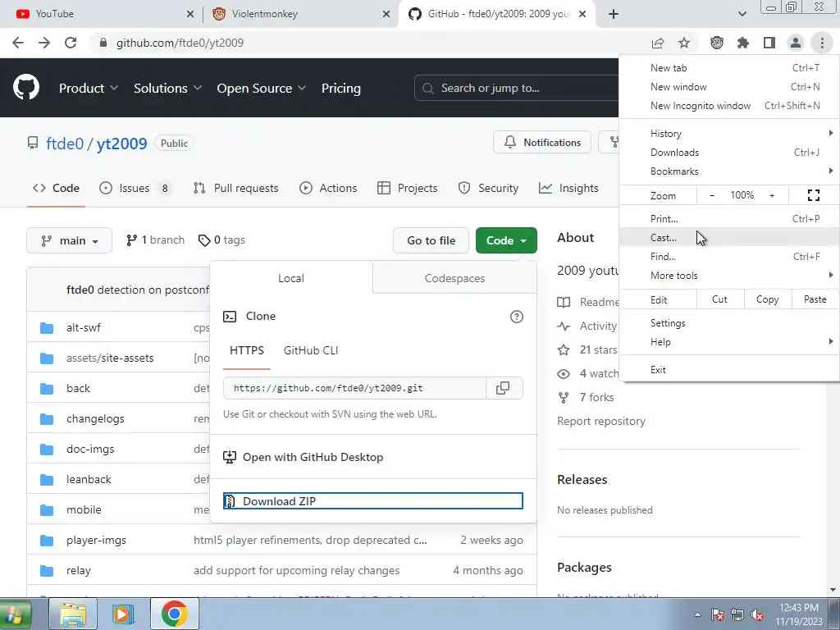Bookmark this page with star icon
Viewport: 840px width, 630px height.
coord(684,43)
